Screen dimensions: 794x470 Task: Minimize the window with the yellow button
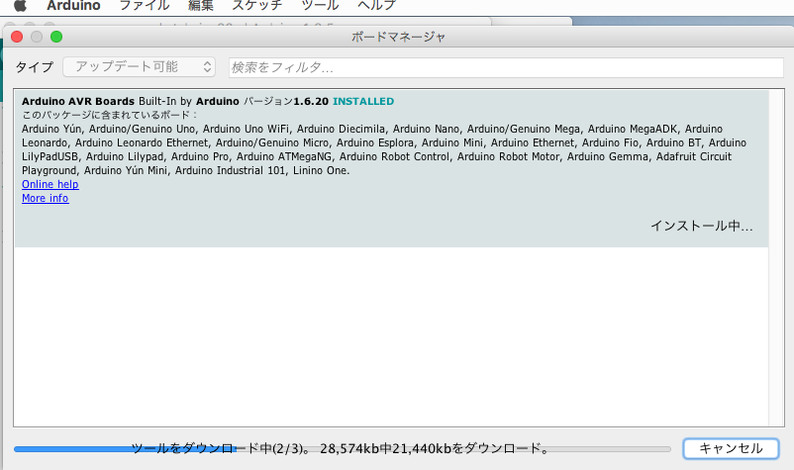click(37, 37)
